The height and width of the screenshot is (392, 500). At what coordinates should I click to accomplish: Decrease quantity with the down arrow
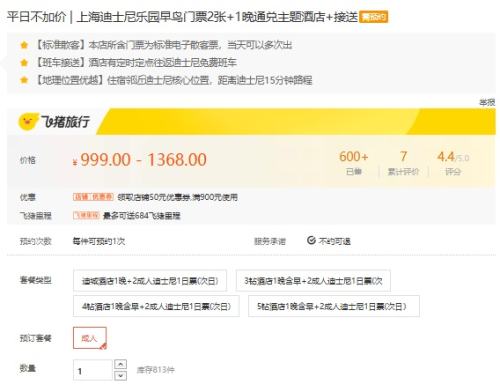(120, 376)
